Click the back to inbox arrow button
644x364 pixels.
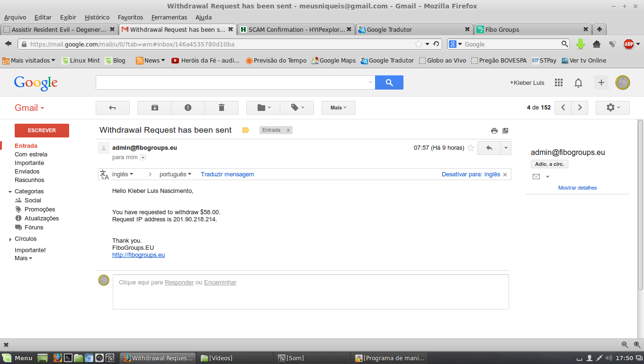click(112, 108)
